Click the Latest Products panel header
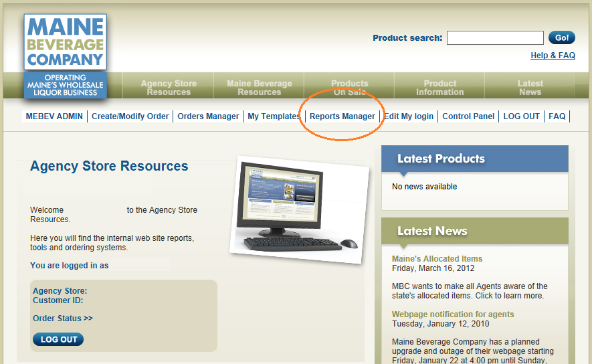This screenshot has width=592, height=364. [474, 159]
